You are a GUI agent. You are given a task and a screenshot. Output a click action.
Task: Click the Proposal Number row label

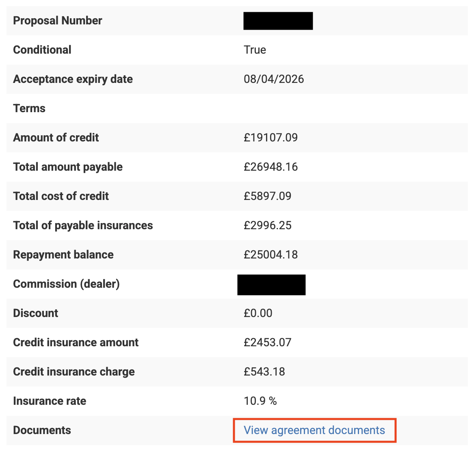tap(57, 20)
